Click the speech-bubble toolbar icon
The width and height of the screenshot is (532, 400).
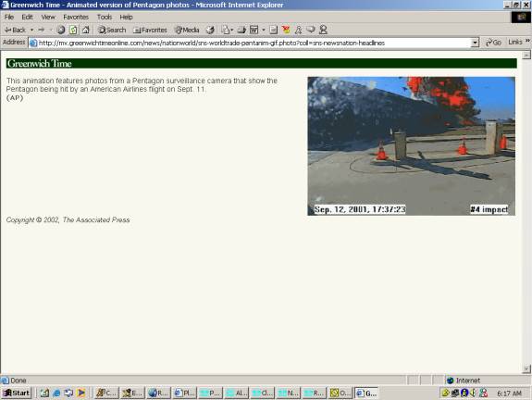tap(311, 30)
